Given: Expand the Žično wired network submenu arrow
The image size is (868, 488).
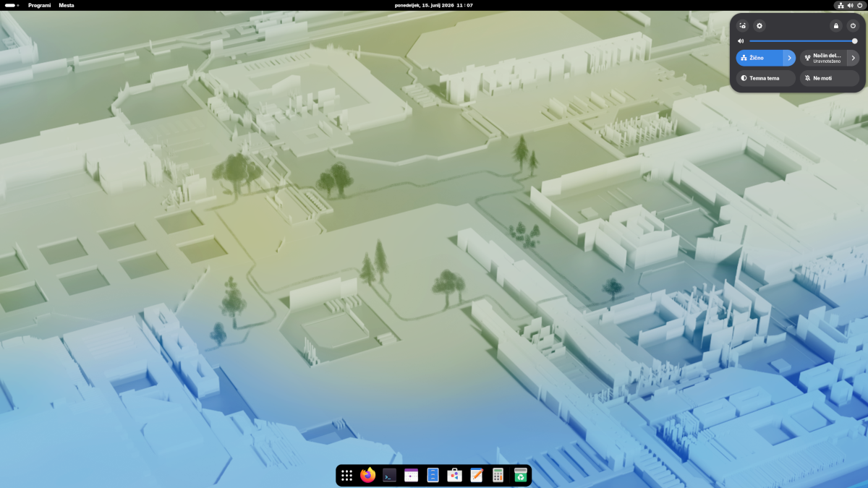Looking at the screenshot, I should (x=790, y=58).
